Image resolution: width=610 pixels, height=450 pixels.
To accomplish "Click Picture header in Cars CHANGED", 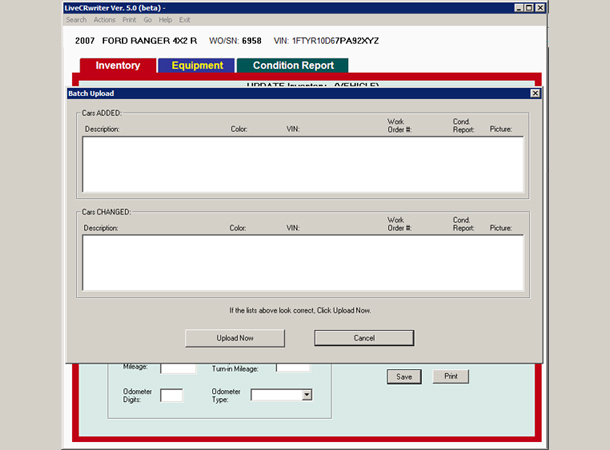I will pyautogui.click(x=501, y=228).
